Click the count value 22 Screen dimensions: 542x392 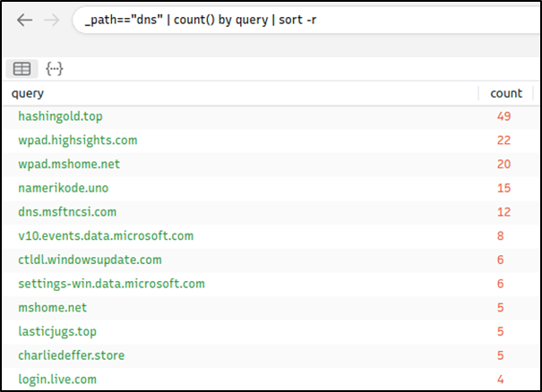(503, 141)
